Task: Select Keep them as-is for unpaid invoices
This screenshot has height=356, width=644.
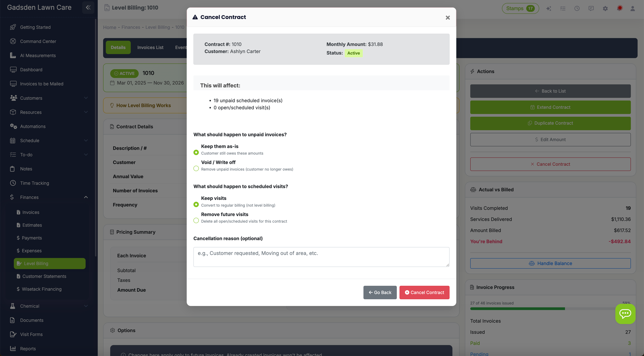Action: (196, 152)
